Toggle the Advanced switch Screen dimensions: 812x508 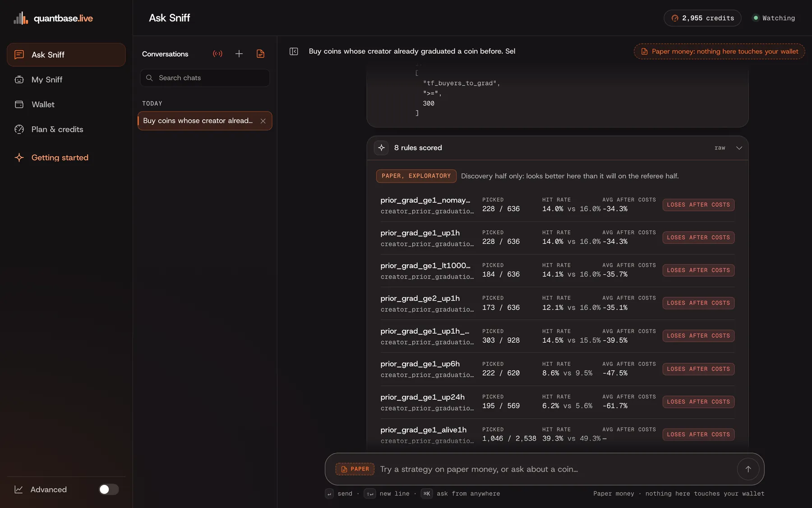(109, 489)
